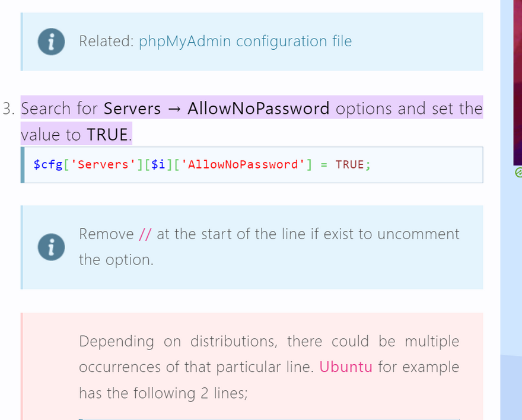The width and height of the screenshot is (522, 420).
Task: Follow the pink Ubuntu link
Action: point(346,367)
